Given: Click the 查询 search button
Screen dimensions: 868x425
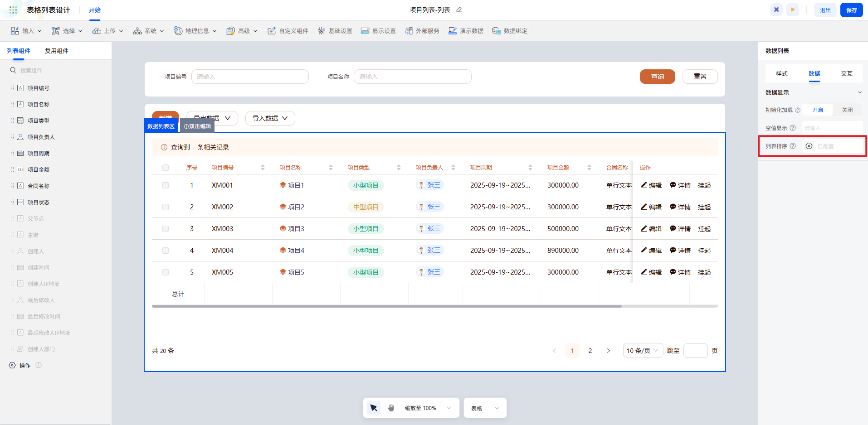Looking at the screenshot, I should click(657, 77).
